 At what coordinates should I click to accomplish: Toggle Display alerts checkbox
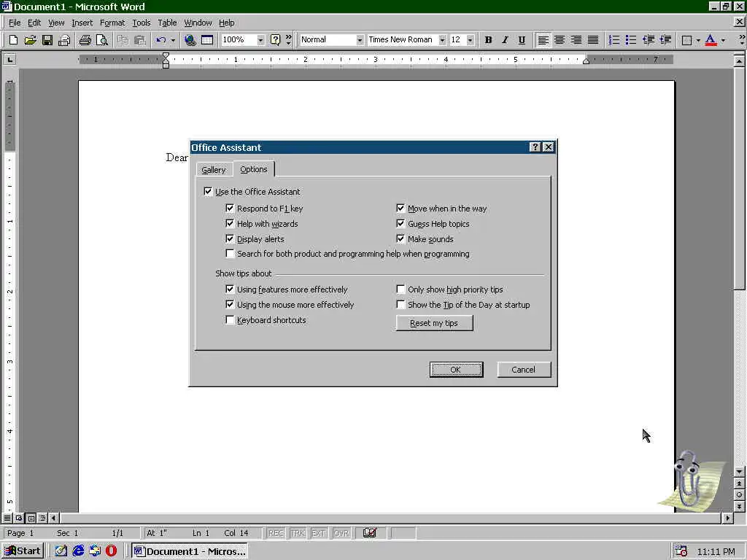point(230,238)
